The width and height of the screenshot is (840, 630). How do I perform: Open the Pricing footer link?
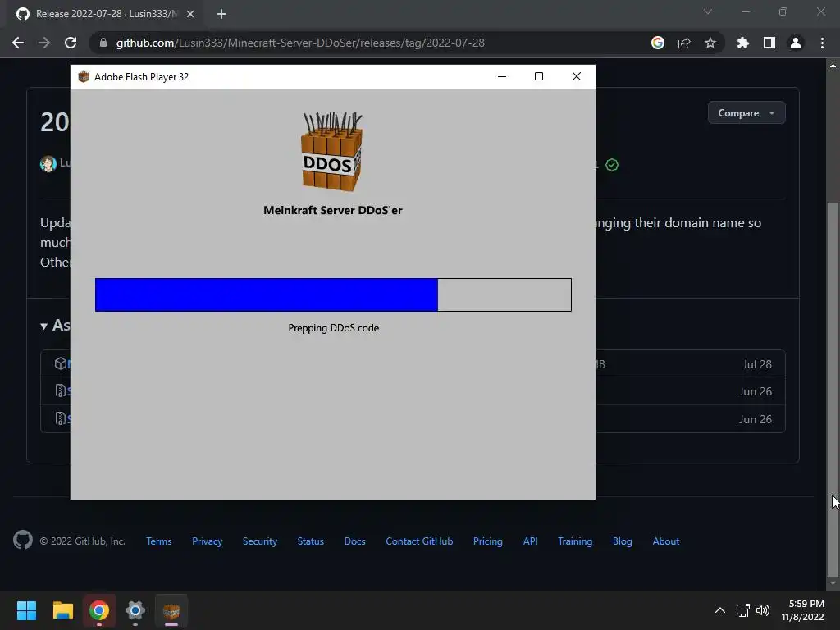[x=488, y=541]
